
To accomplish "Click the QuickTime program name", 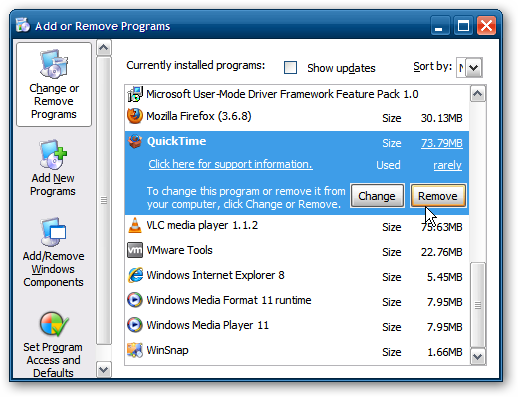I will 176,141.
